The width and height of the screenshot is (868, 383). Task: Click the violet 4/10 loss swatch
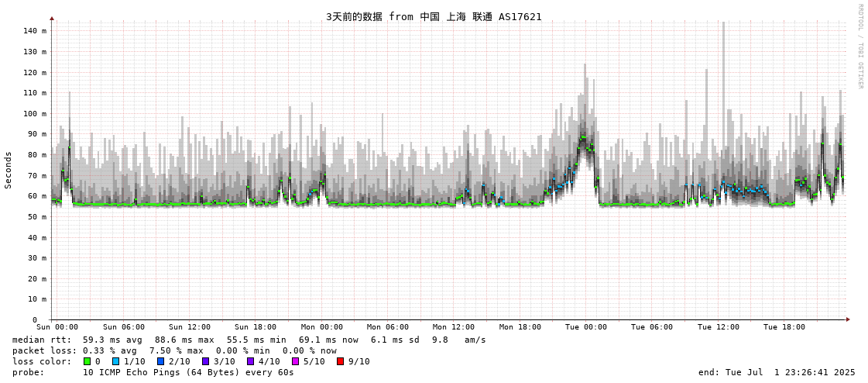tap(250, 361)
